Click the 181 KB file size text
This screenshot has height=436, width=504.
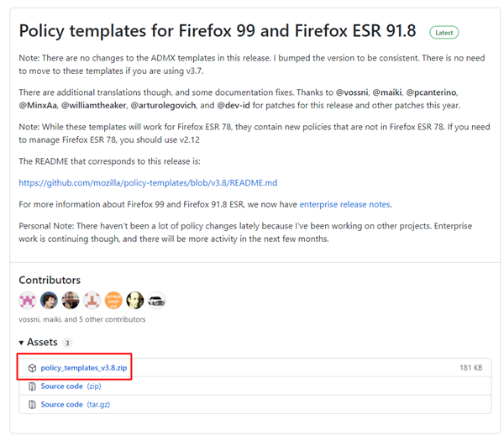[471, 368]
